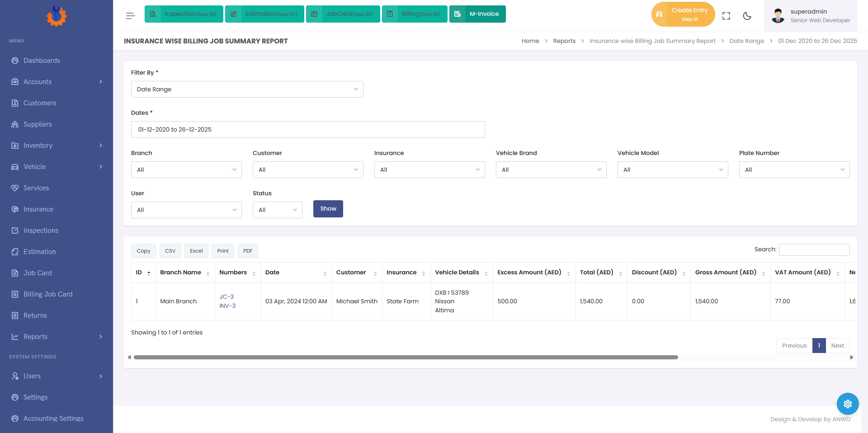Open the Plate Number dropdown

point(794,170)
